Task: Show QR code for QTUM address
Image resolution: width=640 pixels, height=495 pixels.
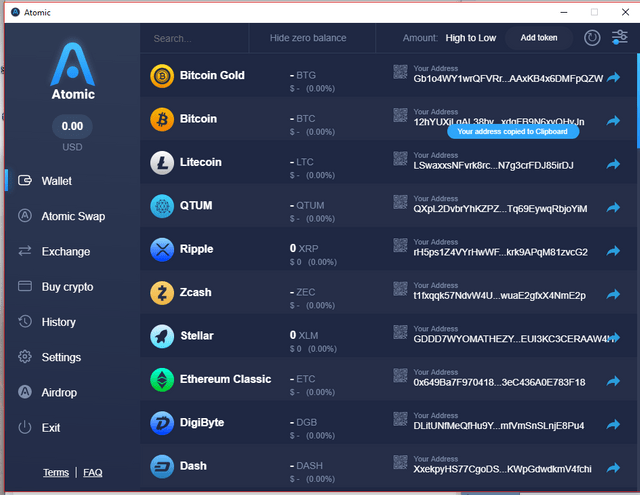Action: pyautogui.click(x=400, y=202)
